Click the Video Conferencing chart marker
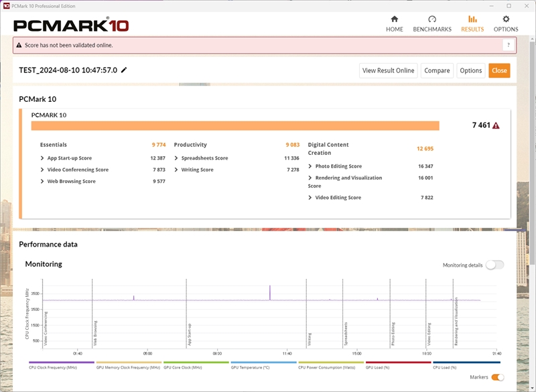Image resolution: width=536 pixels, height=392 pixels. tap(46, 328)
